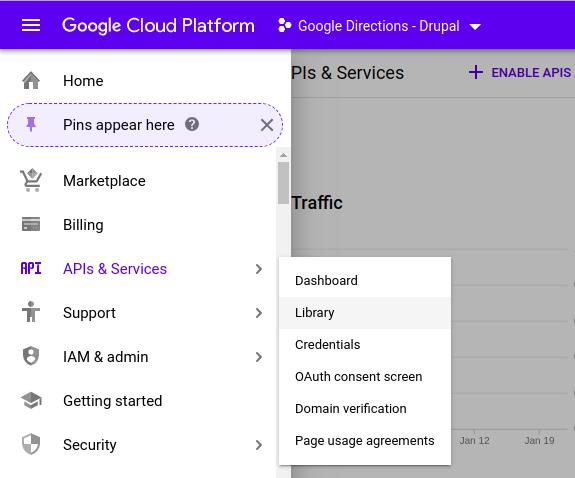Screen dimensions: 575x478
Task: Click the purple pin icon
Action: coord(31,124)
